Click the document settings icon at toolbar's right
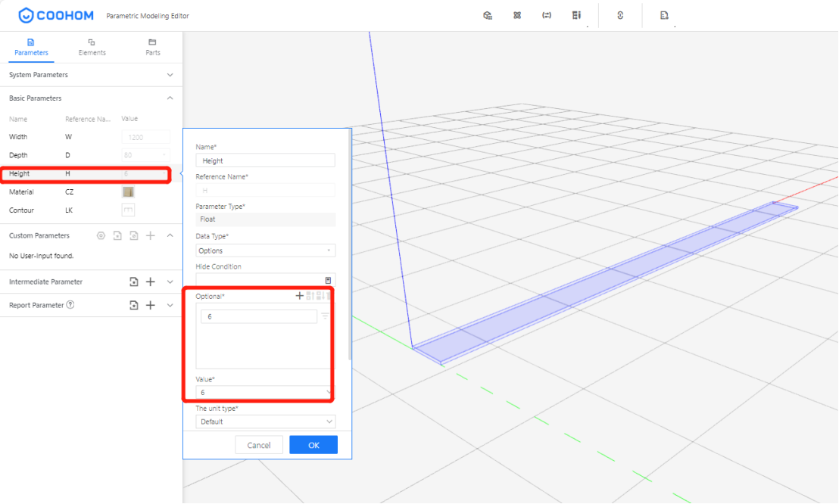 click(x=664, y=15)
